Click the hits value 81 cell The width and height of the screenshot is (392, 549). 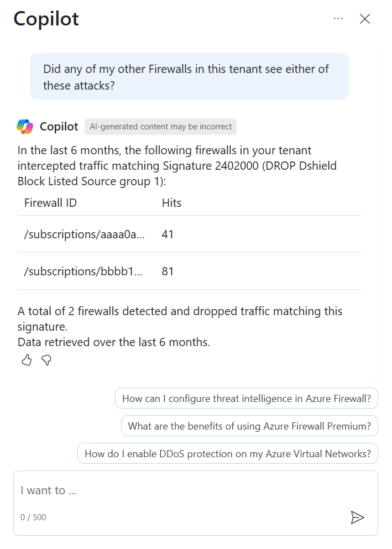tap(168, 271)
